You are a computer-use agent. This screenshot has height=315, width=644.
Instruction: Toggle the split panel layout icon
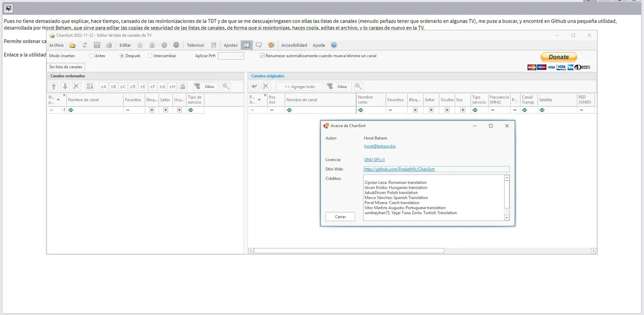pos(247,45)
